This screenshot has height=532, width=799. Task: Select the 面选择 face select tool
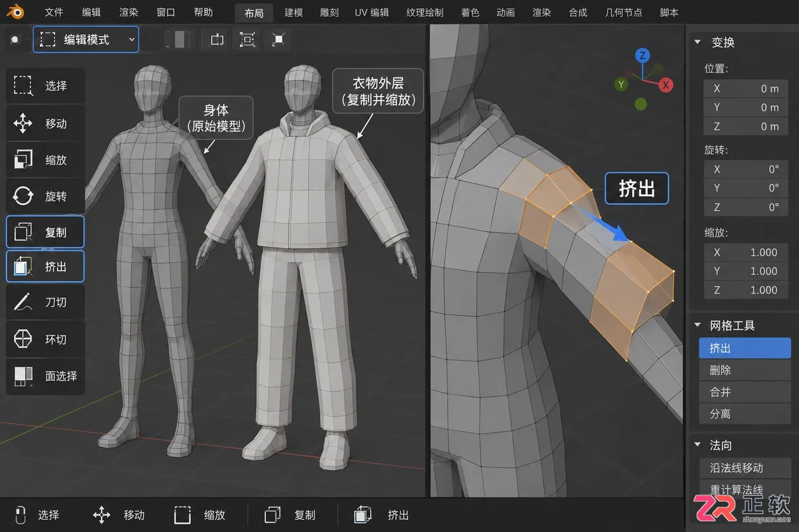(x=45, y=376)
